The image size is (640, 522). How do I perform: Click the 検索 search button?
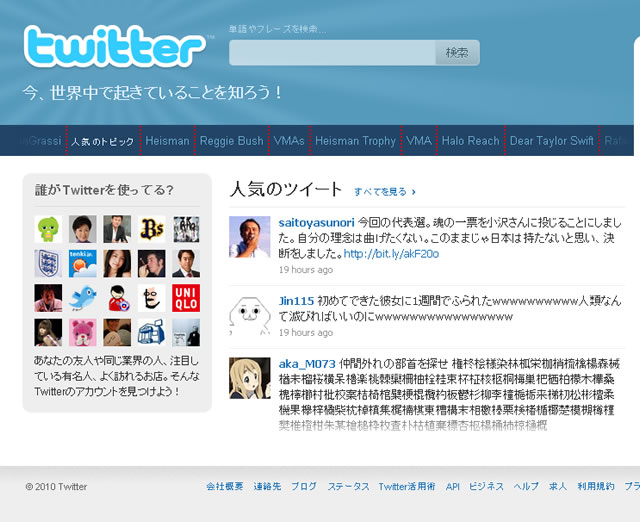457,53
